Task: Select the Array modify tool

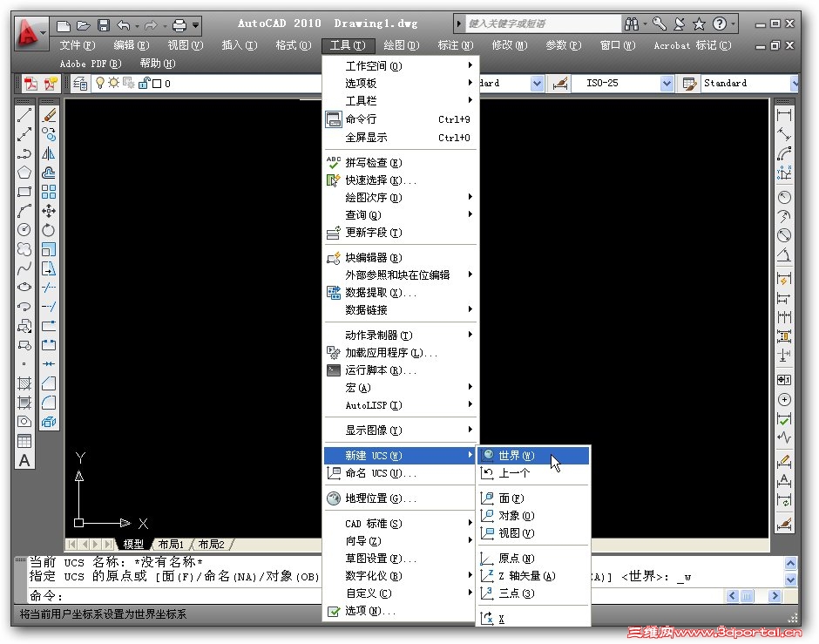Action: [49, 192]
